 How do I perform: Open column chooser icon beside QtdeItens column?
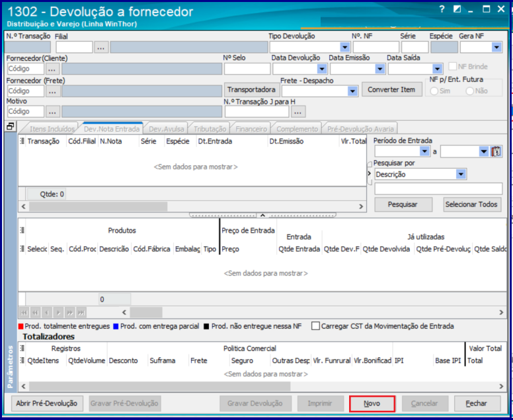pos(22,360)
